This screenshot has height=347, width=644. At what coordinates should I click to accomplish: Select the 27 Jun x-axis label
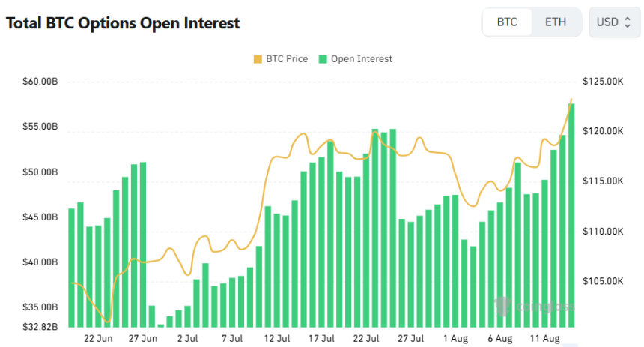(143, 338)
